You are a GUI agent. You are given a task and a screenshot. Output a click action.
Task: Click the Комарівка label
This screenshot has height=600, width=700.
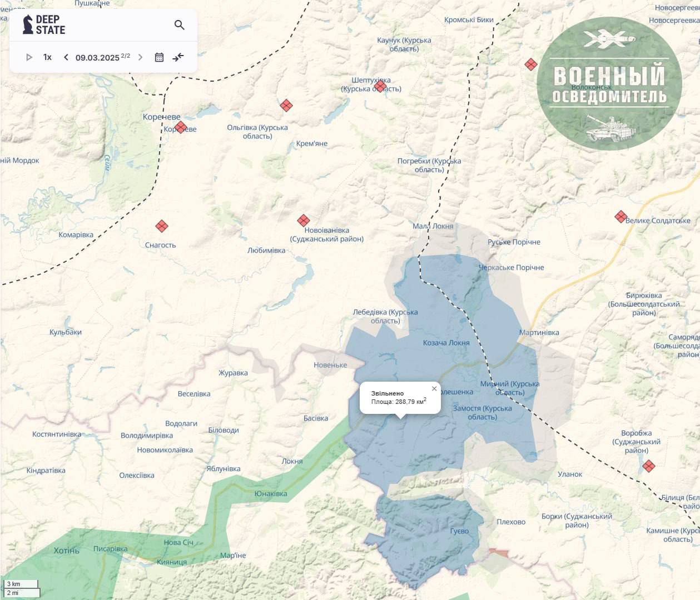coord(76,234)
